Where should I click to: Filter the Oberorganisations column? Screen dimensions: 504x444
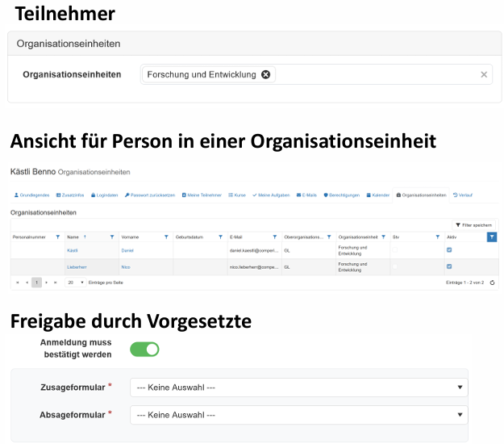pyautogui.click(x=329, y=237)
